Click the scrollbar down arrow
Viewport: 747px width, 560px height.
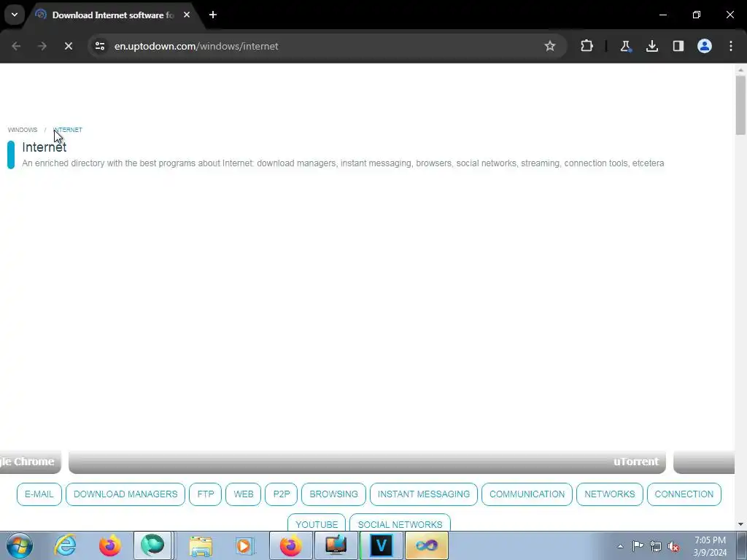click(x=740, y=524)
